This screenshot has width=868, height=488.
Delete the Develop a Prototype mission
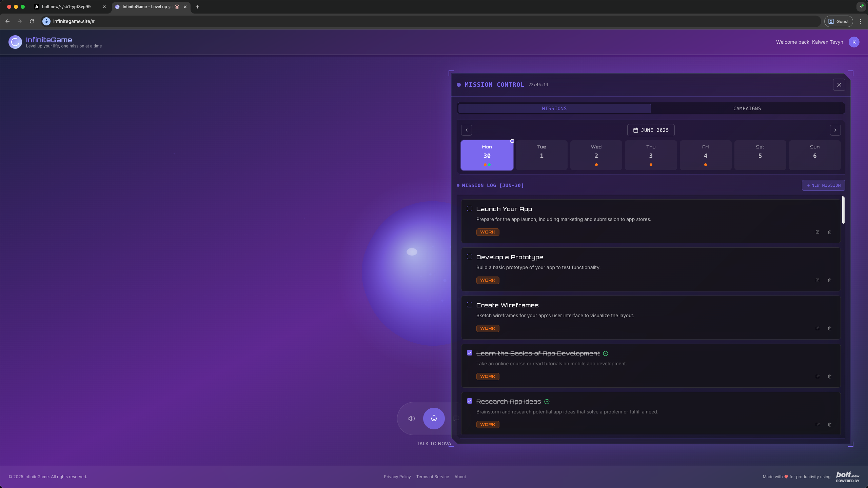click(830, 280)
